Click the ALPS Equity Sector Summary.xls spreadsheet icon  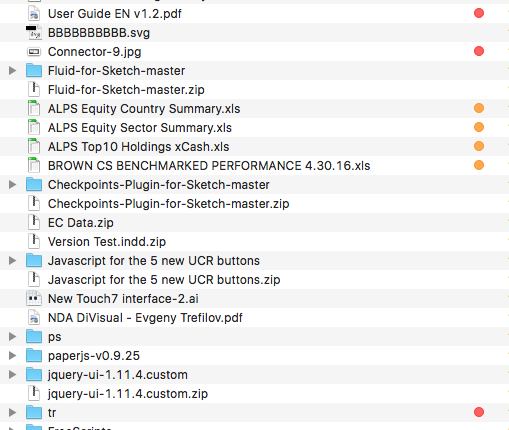tap(34, 128)
